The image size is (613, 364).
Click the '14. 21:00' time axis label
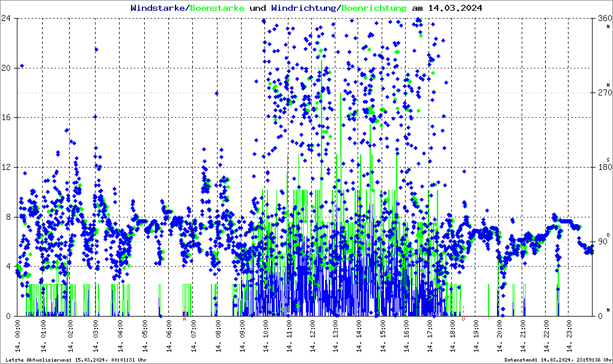pos(523,336)
